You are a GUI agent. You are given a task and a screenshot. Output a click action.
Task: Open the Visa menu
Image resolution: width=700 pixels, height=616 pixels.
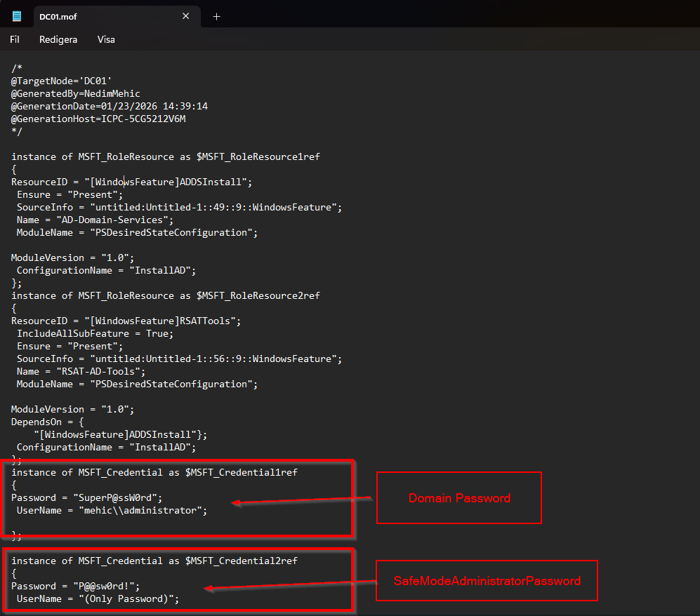pyautogui.click(x=106, y=39)
